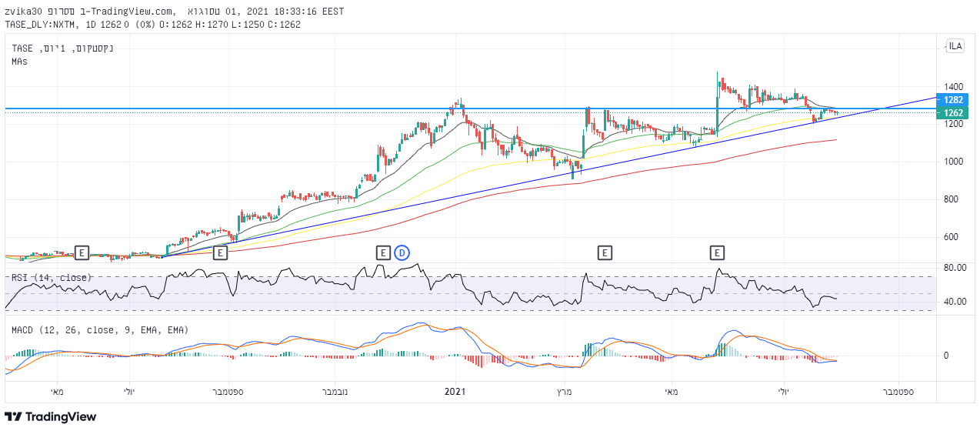Click the ILA currency label on price axis

[955, 46]
